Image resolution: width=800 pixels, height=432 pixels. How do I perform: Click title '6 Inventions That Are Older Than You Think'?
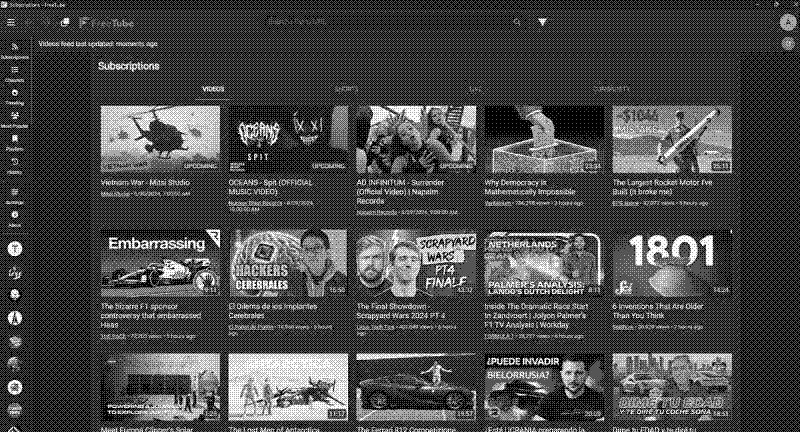click(x=658, y=311)
